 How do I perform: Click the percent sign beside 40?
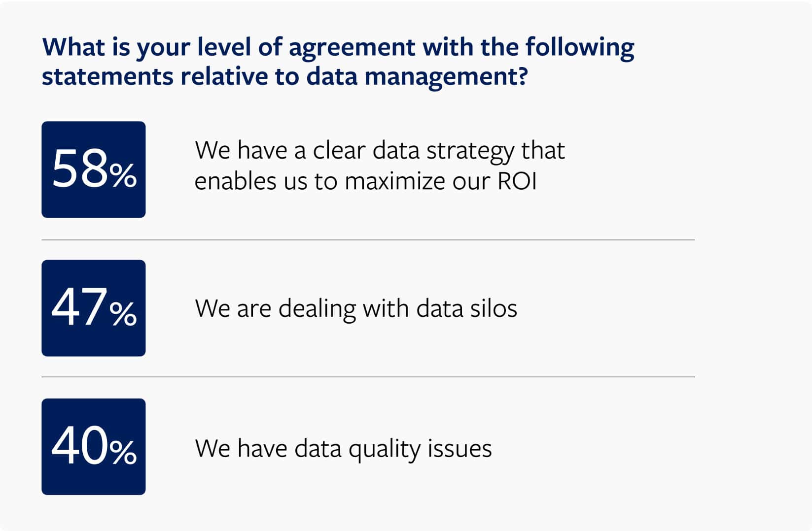pyautogui.click(x=123, y=453)
